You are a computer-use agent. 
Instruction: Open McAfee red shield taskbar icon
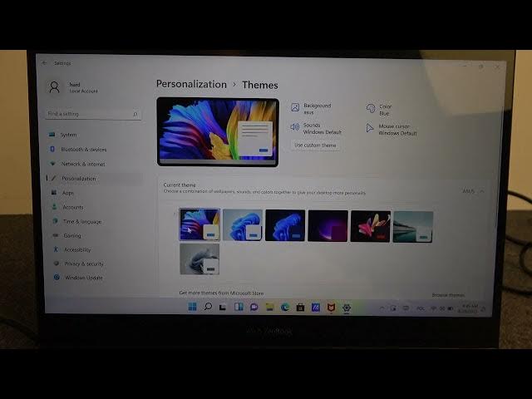331,308
